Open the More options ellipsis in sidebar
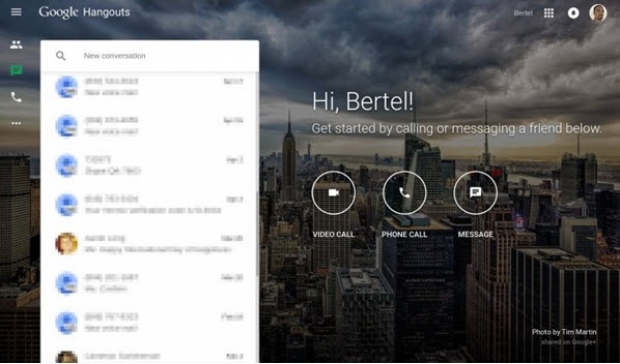Image resolution: width=620 pixels, height=364 pixels. click(x=16, y=123)
